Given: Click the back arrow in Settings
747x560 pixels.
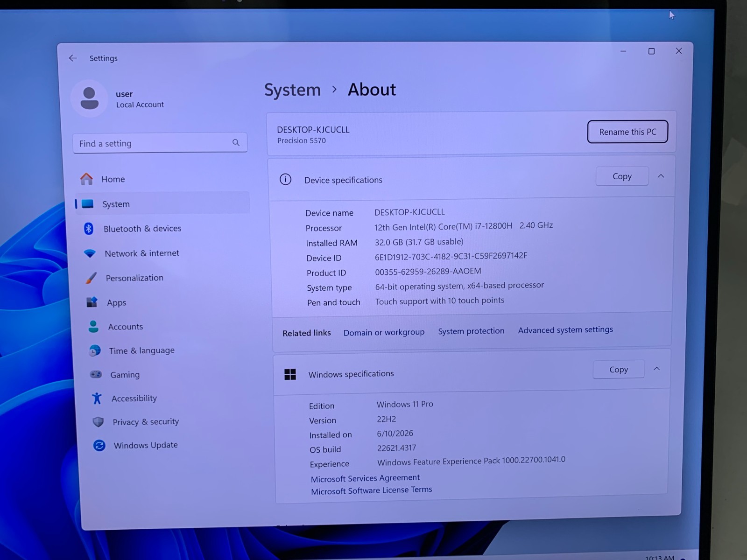Looking at the screenshot, I should click(x=73, y=58).
